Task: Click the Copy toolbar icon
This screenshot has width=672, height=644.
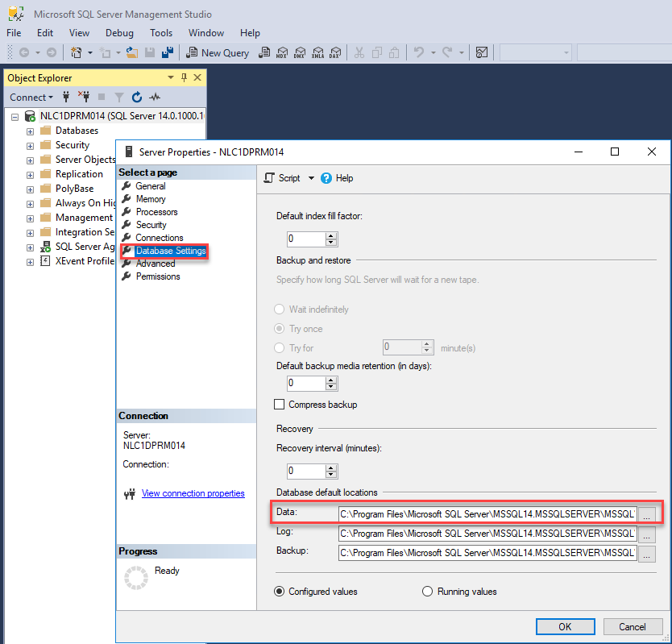Action: [x=377, y=52]
